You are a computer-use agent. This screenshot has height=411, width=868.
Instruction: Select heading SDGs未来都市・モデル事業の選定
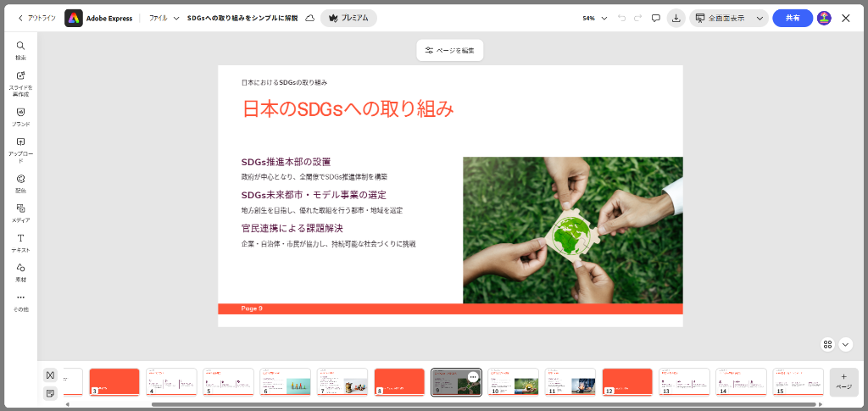click(x=314, y=195)
